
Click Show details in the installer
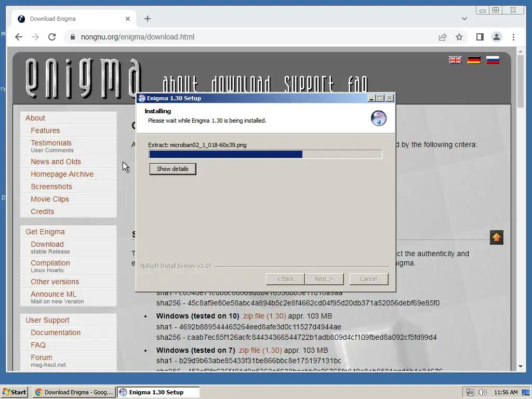tap(172, 169)
